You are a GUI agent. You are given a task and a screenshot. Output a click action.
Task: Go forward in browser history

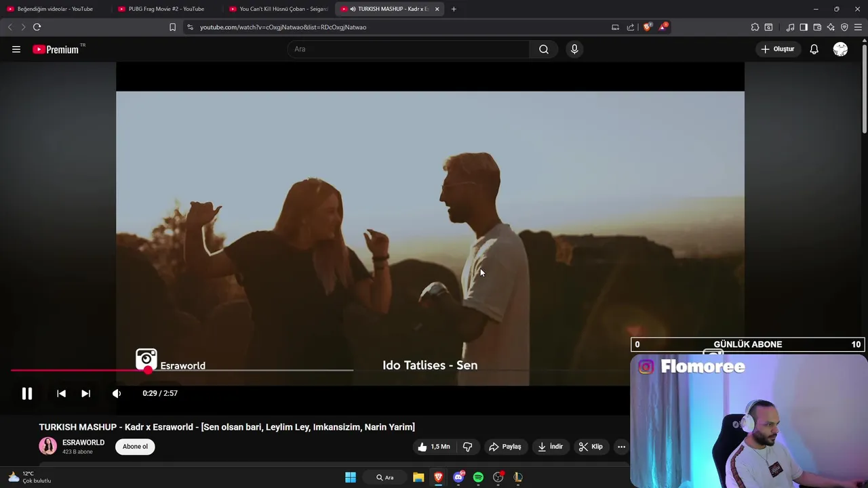coord(23,27)
